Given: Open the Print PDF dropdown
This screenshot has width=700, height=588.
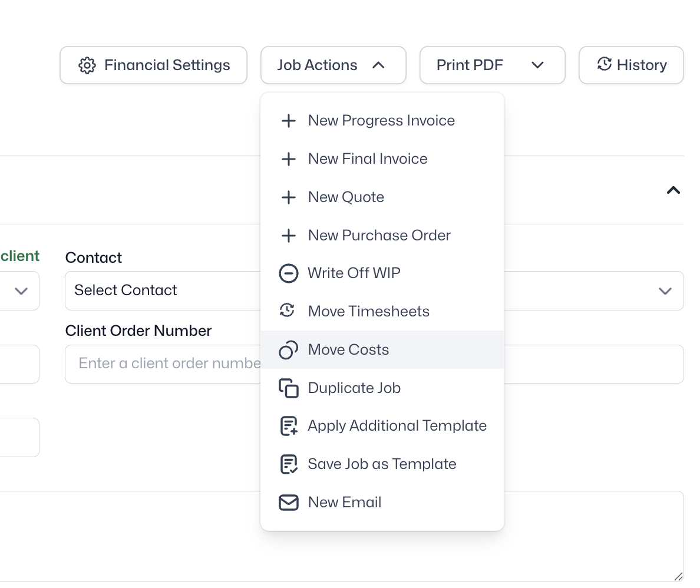Looking at the screenshot, I should coord(492,65).
